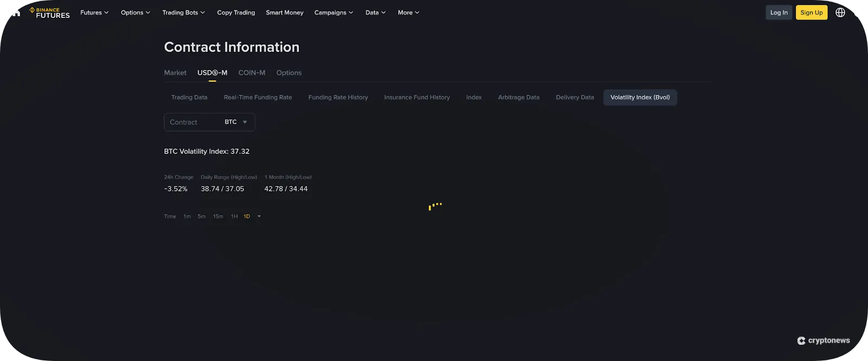Select the 15m time interval
This screenshot has height=361, width=868.
(218, 216)
